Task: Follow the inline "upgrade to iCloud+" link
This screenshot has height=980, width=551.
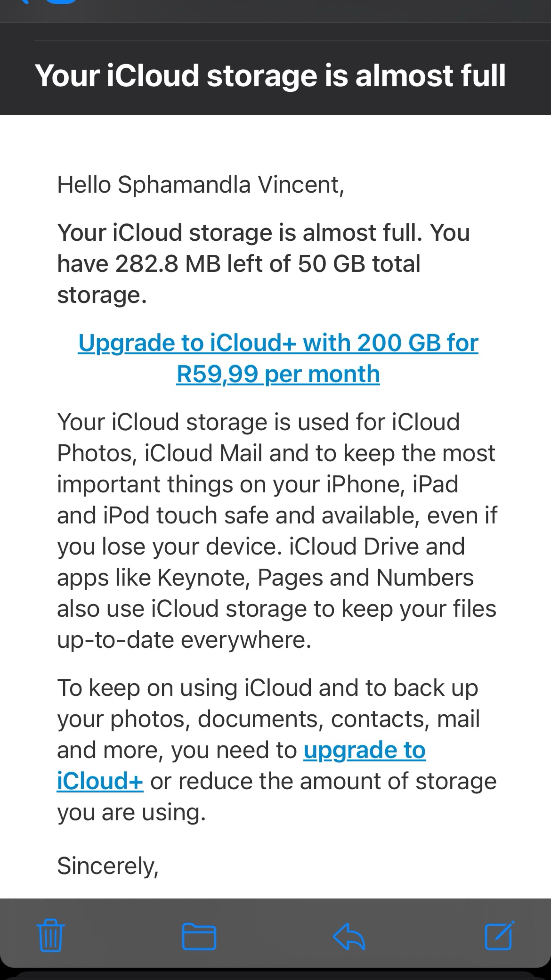Action: click(241, 765)
